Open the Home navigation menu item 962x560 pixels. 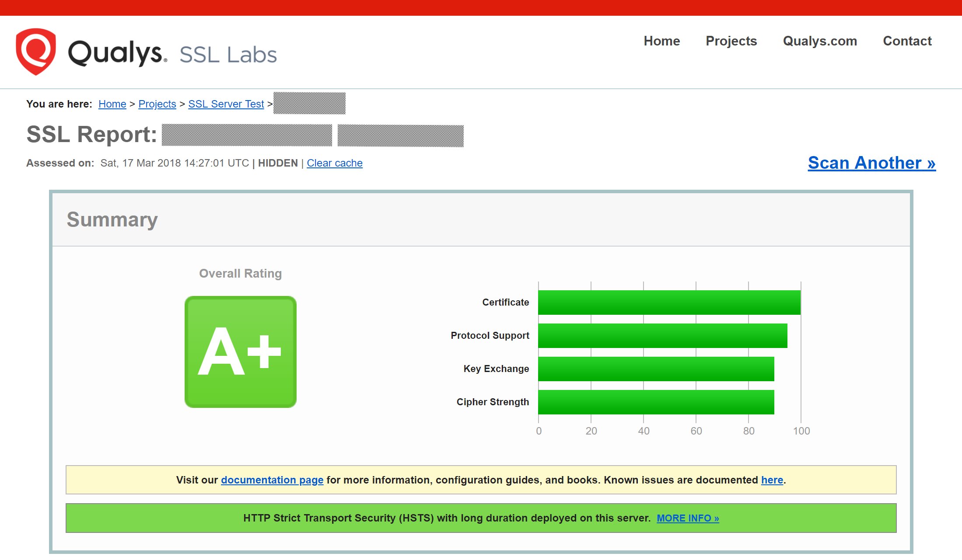tap(661, 41)
